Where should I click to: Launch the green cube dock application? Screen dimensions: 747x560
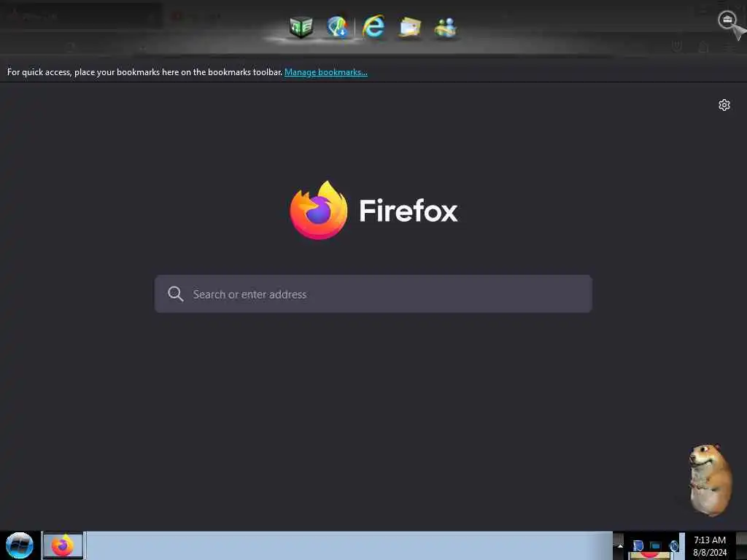coord(301,27)
